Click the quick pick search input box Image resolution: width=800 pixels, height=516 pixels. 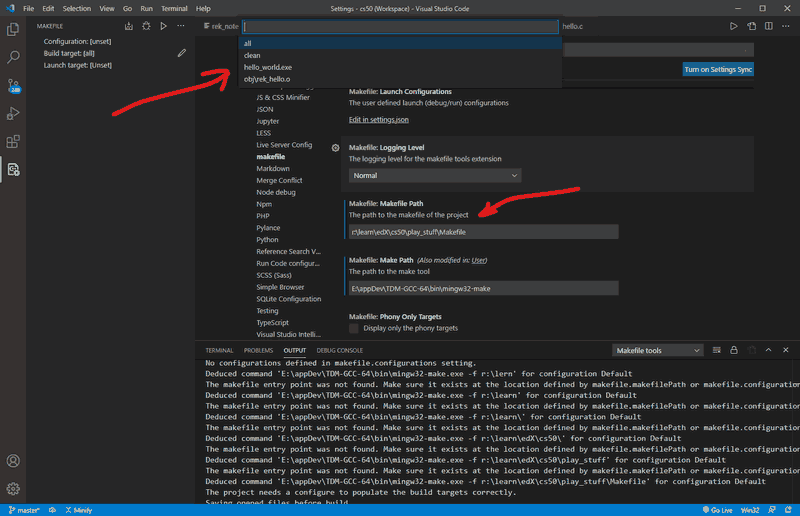tap(400, 27)
